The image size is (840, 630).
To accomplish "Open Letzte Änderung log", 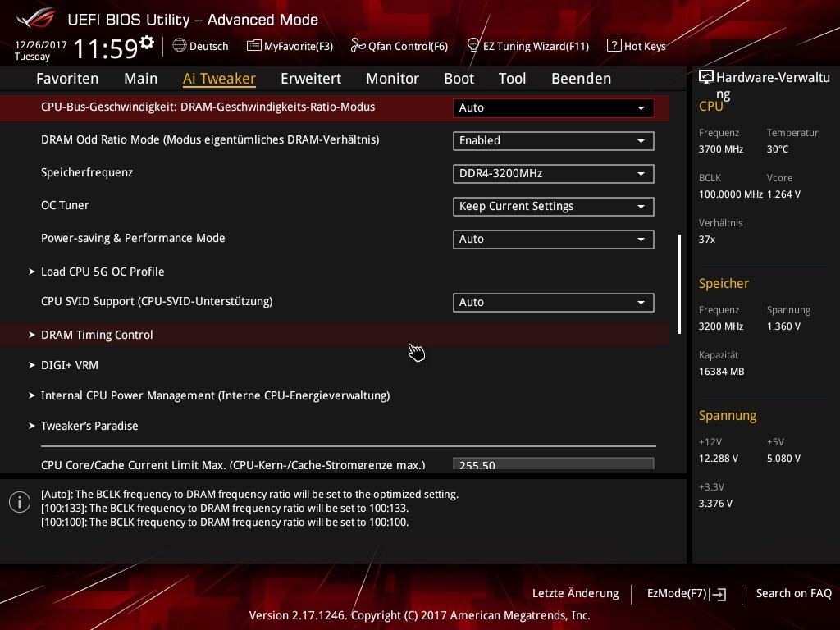I will pos(575,594).
